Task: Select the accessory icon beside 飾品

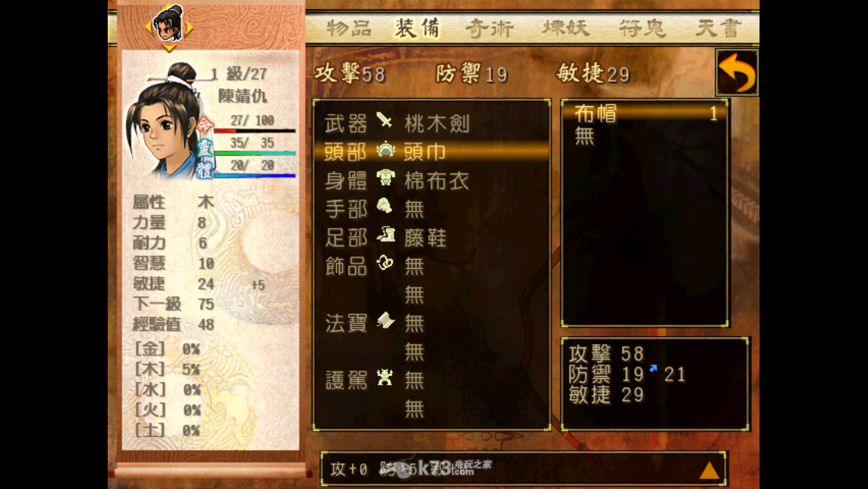Action: click(x=385, y=264)
